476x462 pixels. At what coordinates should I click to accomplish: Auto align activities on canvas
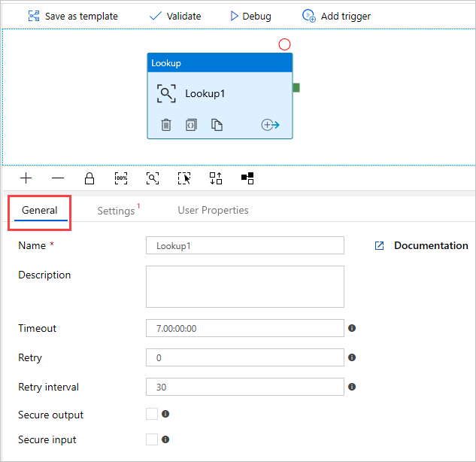point(216,178)
